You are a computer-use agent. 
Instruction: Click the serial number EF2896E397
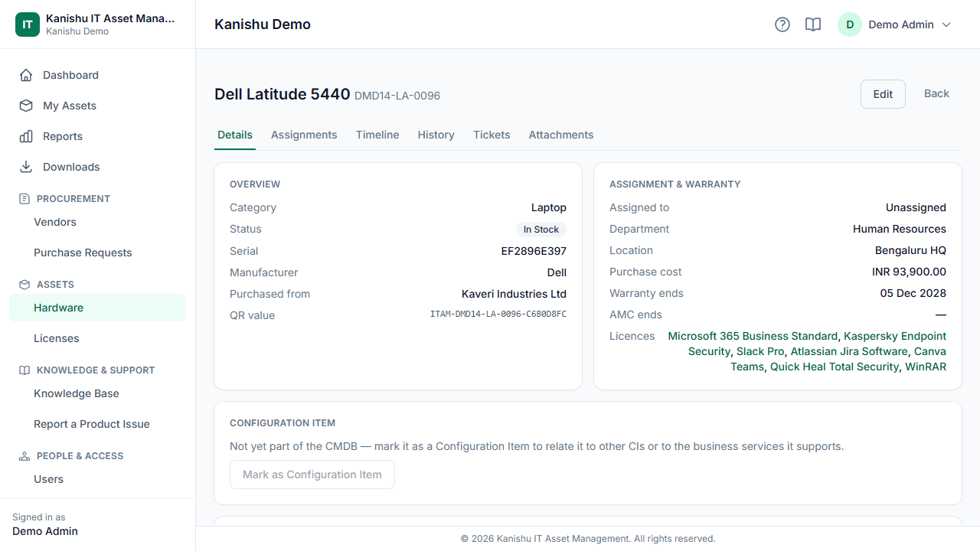(x=534, y=251)
